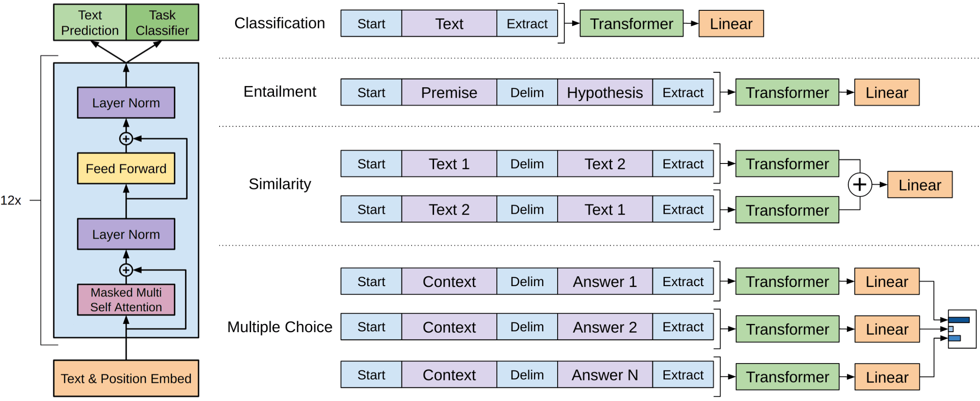Click the Text Prediction box
Viewport: 980px width, 401px height.
(90, 23)
